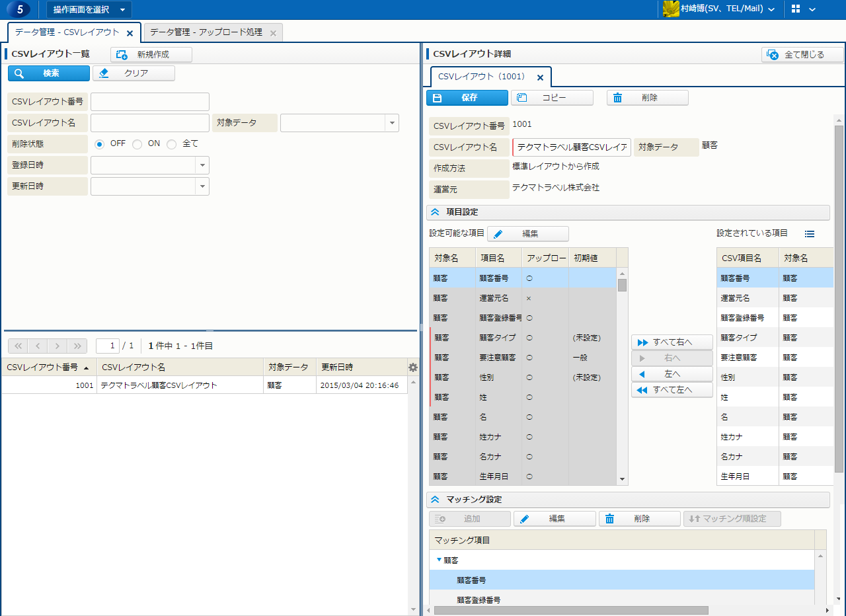This screenshot has height=616, width=846.
Task: Click the すべて左へ move-all-left button
Action: (672, 390)
